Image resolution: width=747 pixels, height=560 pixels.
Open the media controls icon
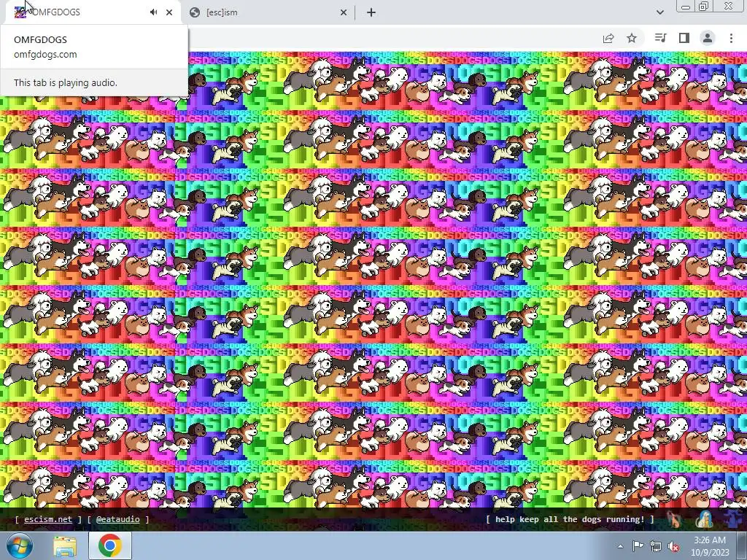tap(660, 38)
